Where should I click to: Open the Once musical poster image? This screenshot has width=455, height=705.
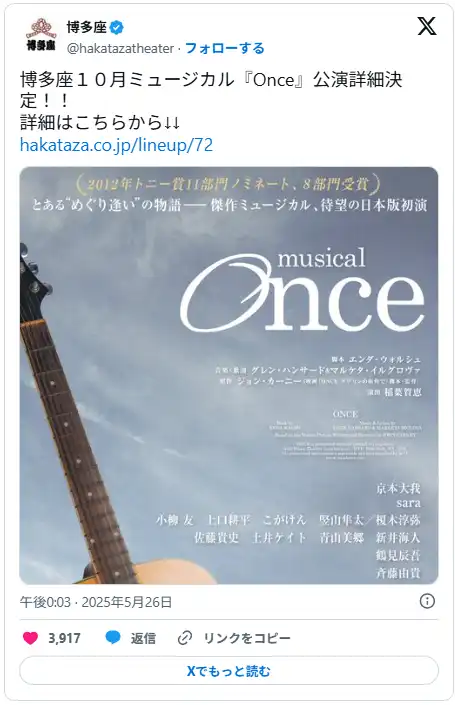(x=229, y=375)
